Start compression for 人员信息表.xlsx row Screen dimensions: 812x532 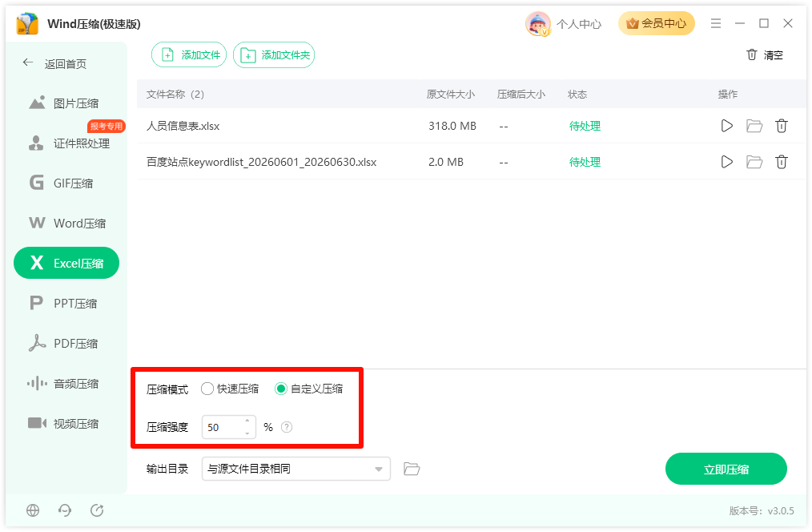(726, 126)
